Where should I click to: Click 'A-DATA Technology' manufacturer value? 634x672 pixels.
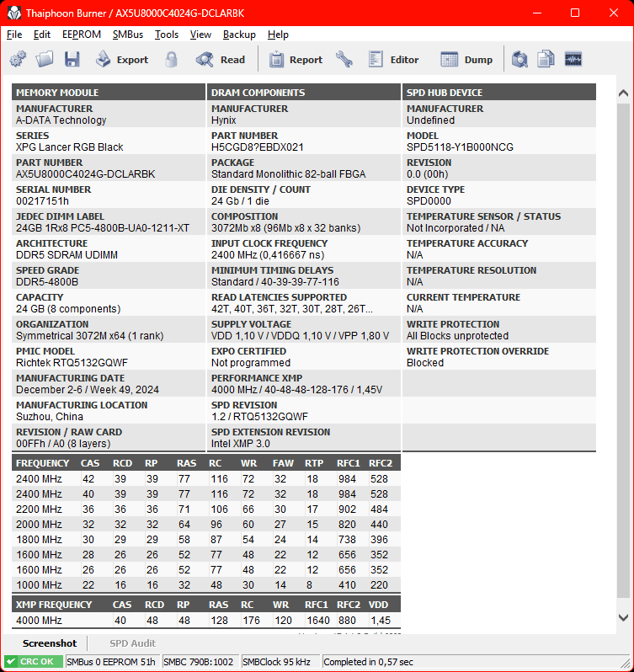click(x=61, y=120)
